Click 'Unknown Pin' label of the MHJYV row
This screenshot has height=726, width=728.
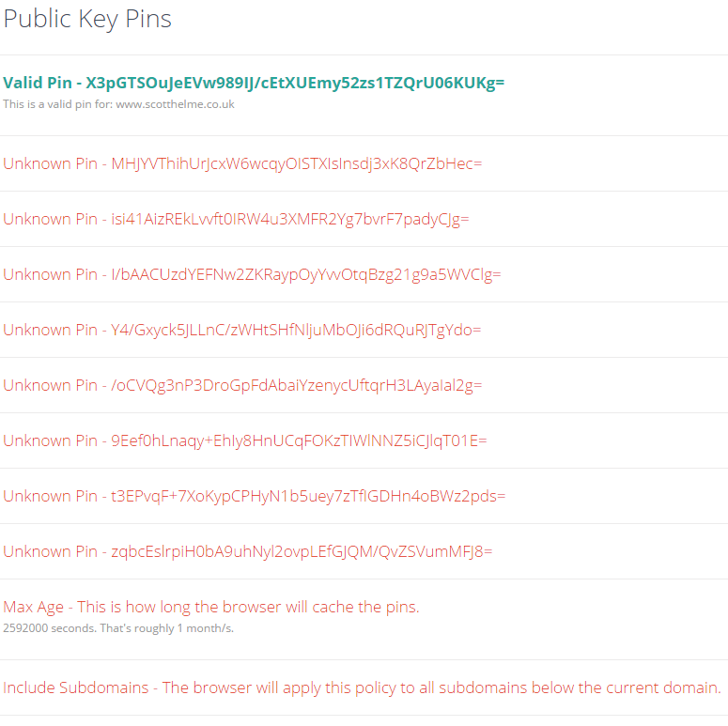(x=50, y=163)
